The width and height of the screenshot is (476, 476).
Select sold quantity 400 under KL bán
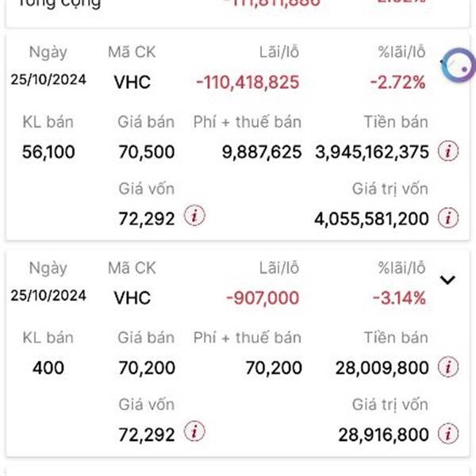(x=48, y=368)
